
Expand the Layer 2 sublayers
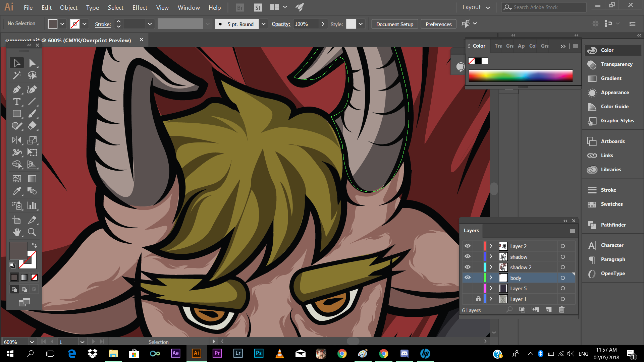click(491, 246)
